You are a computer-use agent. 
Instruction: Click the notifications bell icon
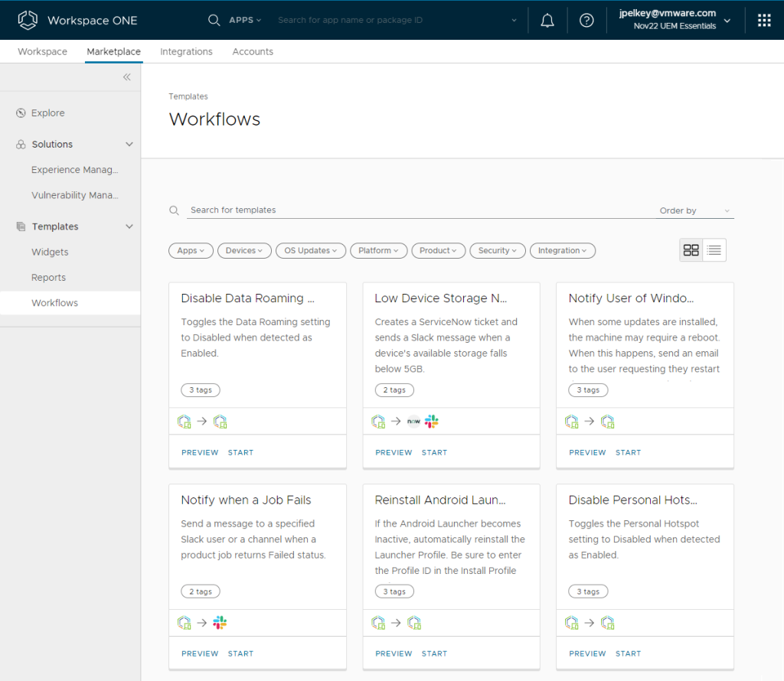pos(547,21)
